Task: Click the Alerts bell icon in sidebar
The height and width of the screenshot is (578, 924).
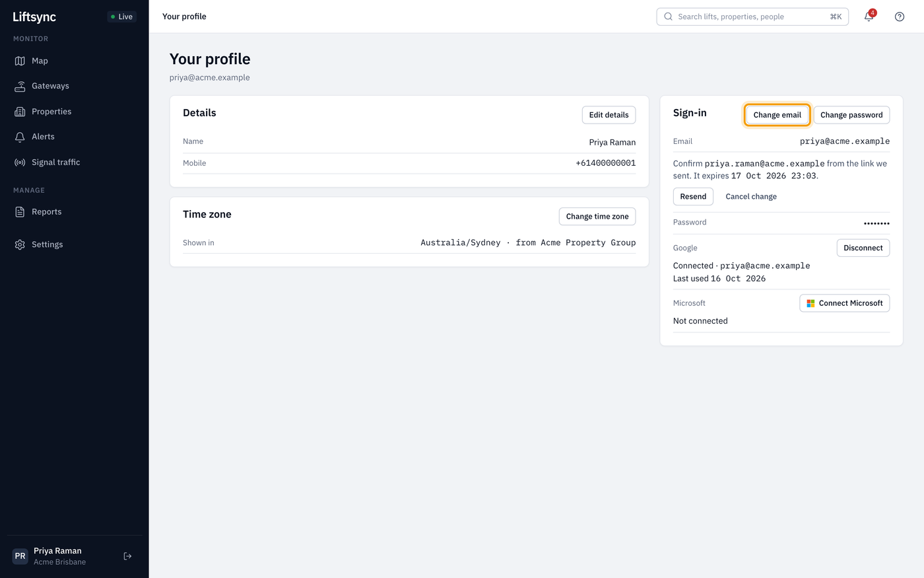Action: point(20,137)
